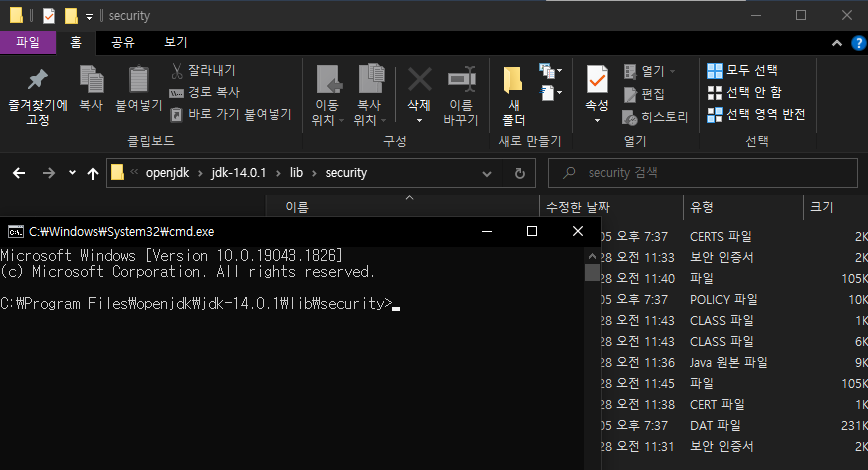Click 열기 (Open) in ribbon
This screenshot has width=868, height=470.
pyautogui.click(x=649, y=71)
